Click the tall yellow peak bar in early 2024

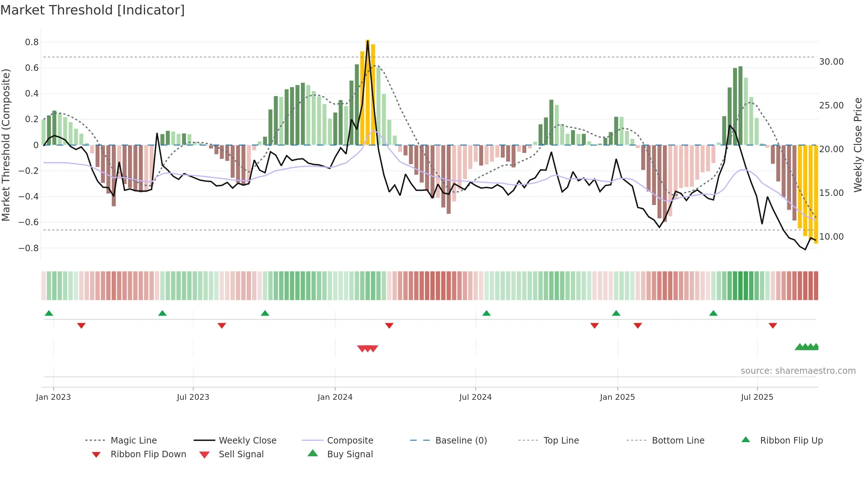click(x=367, y=92)
